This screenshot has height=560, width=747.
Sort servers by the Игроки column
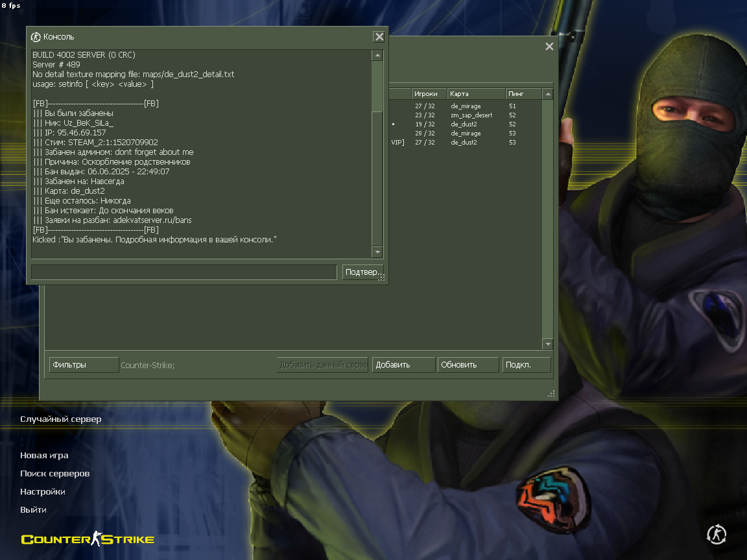tap(429, 94)
